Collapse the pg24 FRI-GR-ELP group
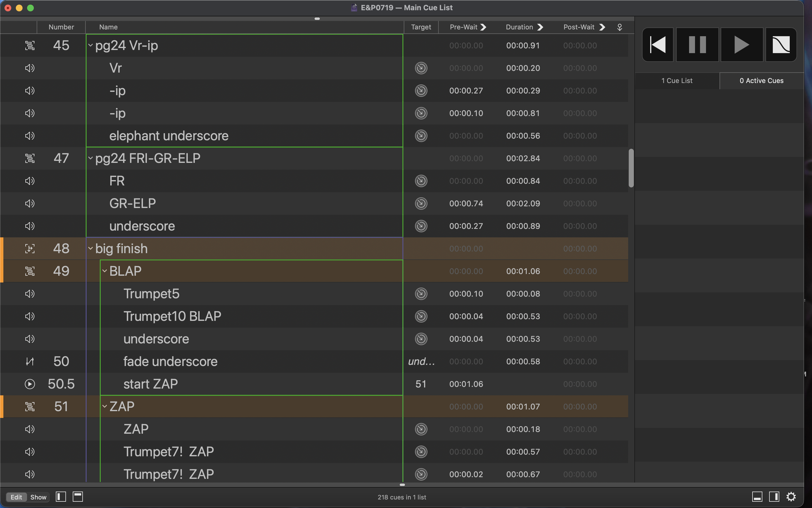This screenshot has width=812, height=508. point(90,158)
